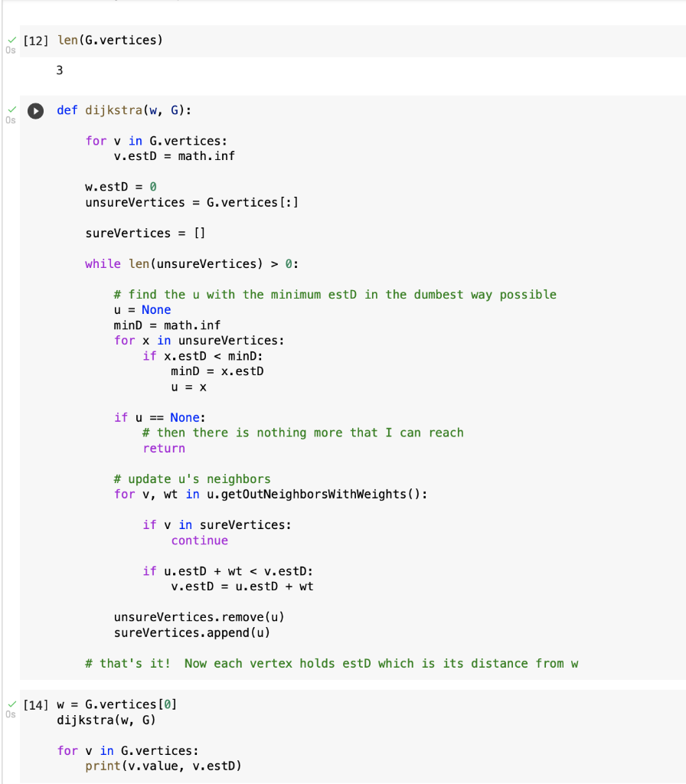Select the [14] execution count label

36,705
